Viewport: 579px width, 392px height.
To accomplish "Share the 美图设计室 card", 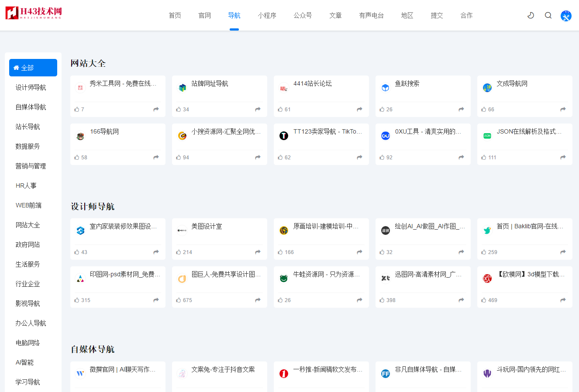I will click(x=258, y=252).
